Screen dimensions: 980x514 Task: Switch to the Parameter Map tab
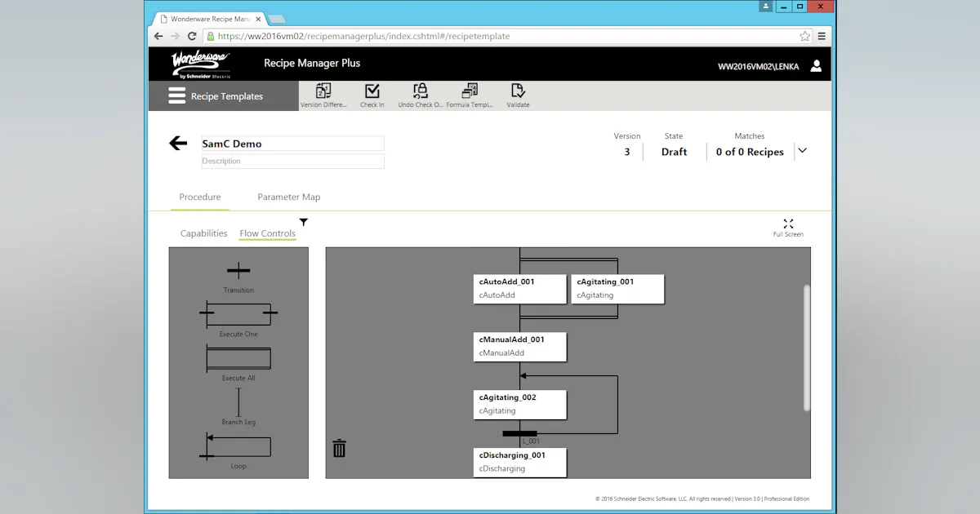(x=289, y=197)
